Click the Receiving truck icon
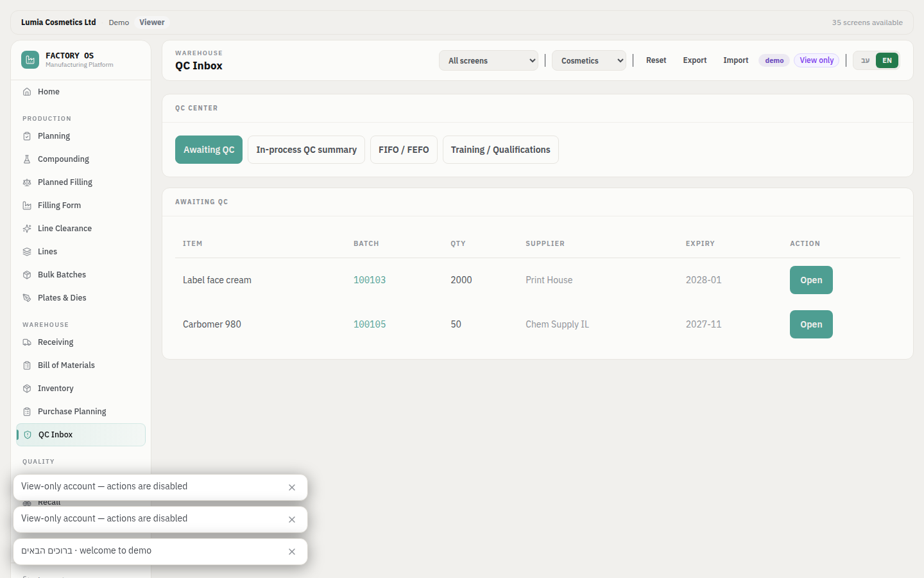The image size is (924, 578). (27, 342)
